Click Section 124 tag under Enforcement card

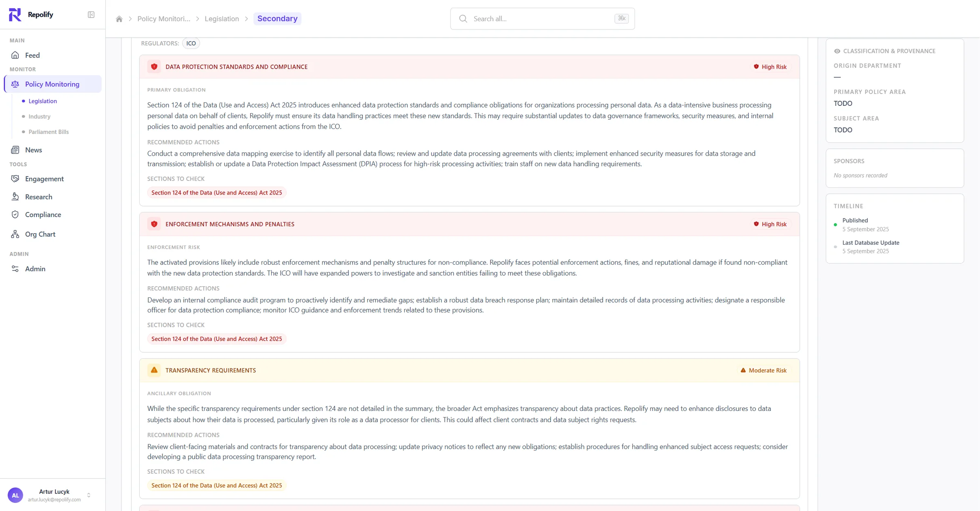(x=216, y=339)
